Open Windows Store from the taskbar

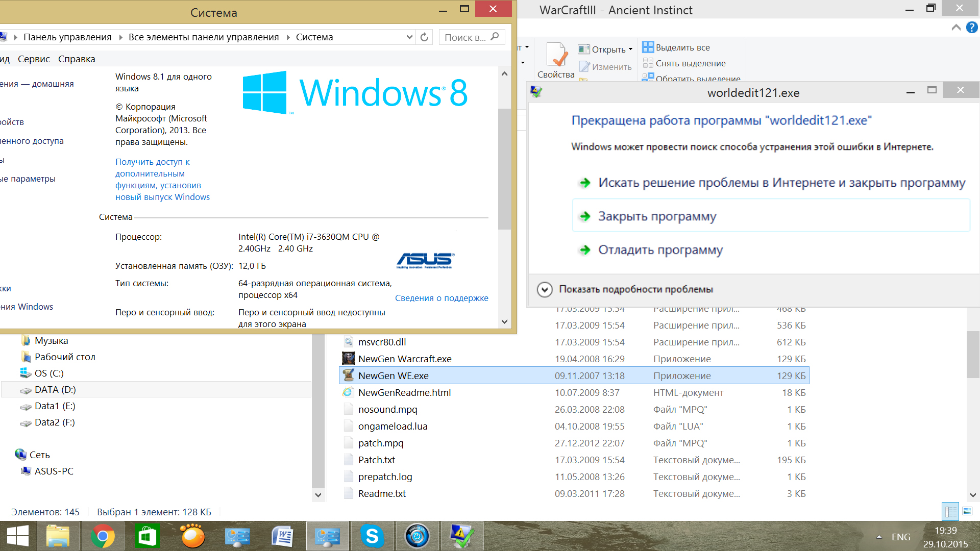point(148,536)
